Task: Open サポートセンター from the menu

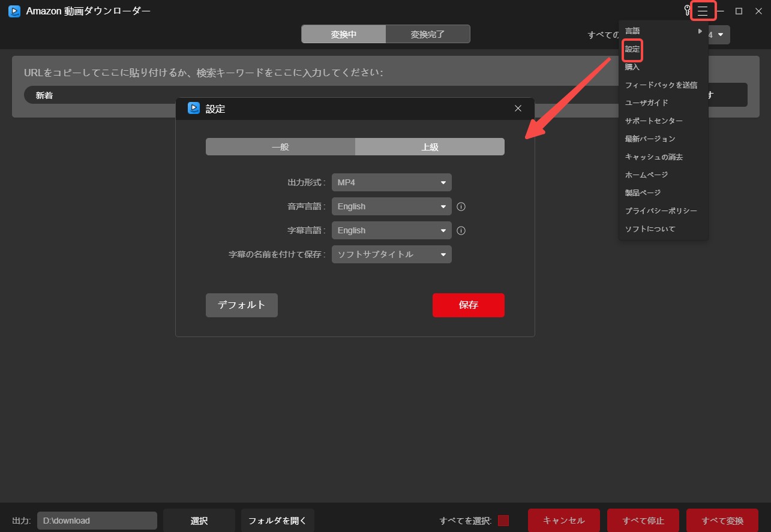Action: 654,121
